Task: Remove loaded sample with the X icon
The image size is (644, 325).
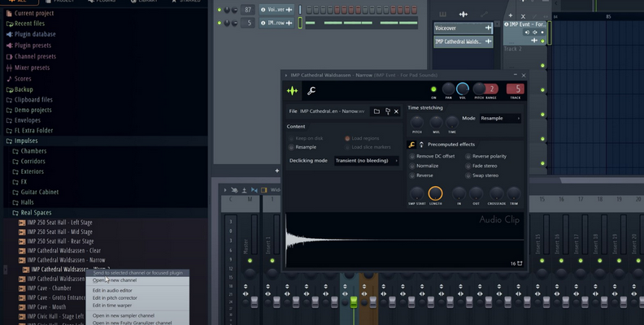Action: pyautogui.click(x=397, y=111)
